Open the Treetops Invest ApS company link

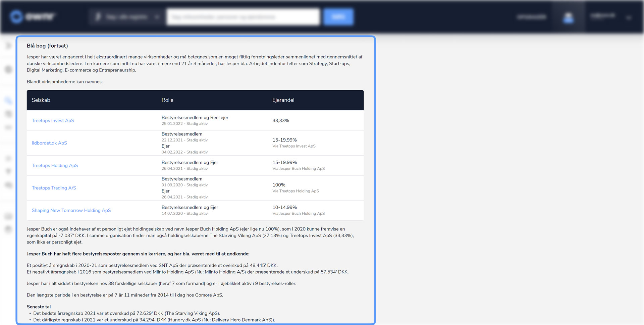(x=53, y=120)
